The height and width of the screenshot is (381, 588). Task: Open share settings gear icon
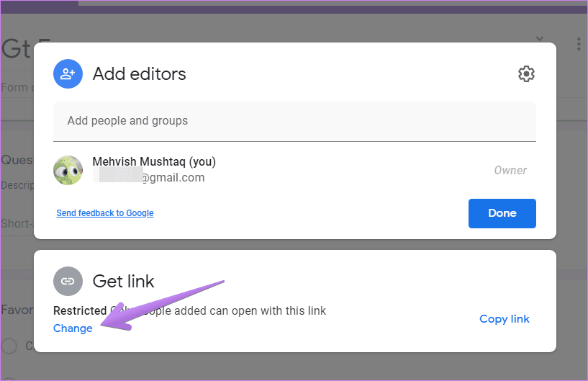pos(526,74)
